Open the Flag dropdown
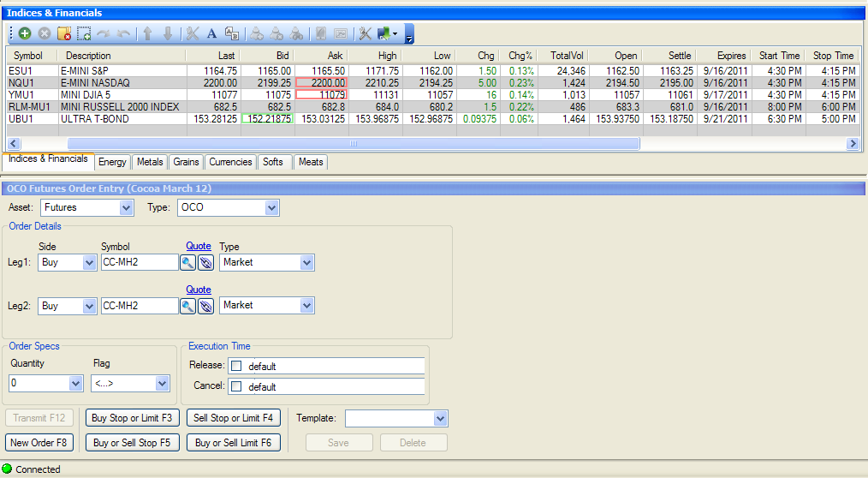The height and width of the screenshot is (478, 868). click(x=162, y=383)
